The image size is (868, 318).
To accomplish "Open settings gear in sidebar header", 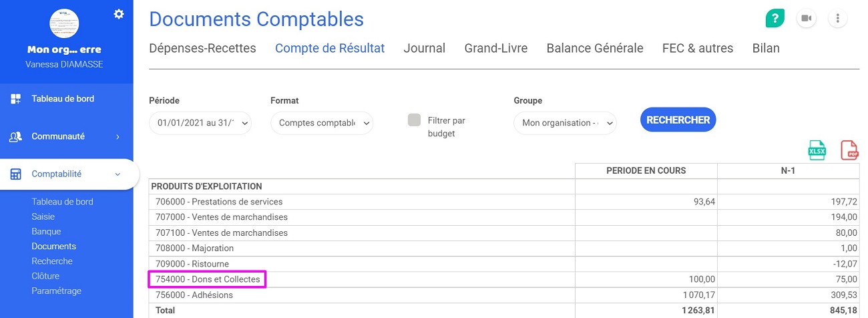I will pyautogui.click(x=119, y=13).
